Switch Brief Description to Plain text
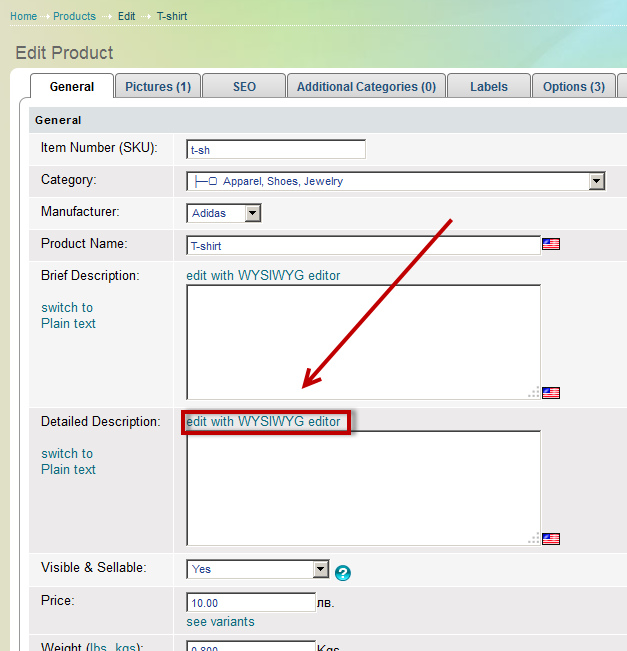Screen dimensions: 627x651 [68, 316]
